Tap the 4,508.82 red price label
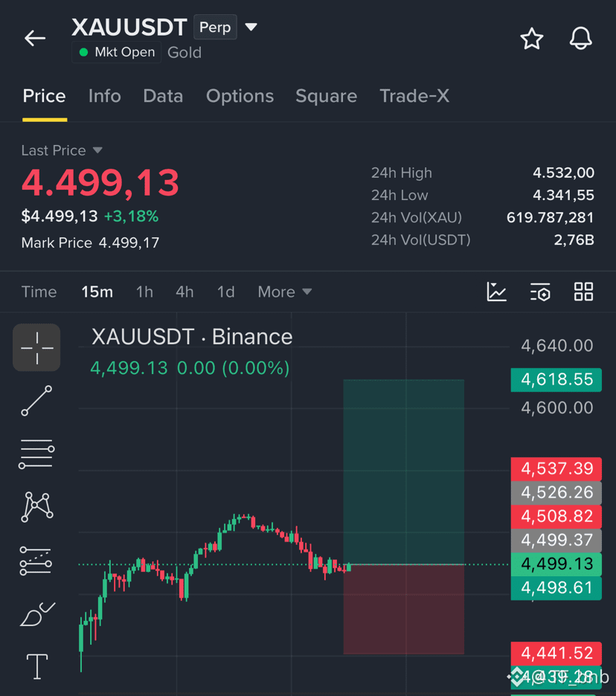 tap(556, 516)
